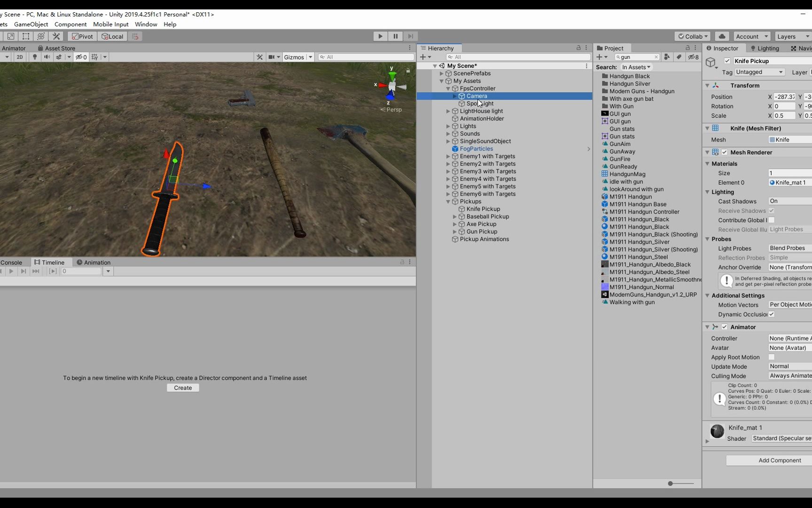Disable the Mesh Renderer enabled checkbox
Viewport: 812px width, 508px height.
[725, 152]
